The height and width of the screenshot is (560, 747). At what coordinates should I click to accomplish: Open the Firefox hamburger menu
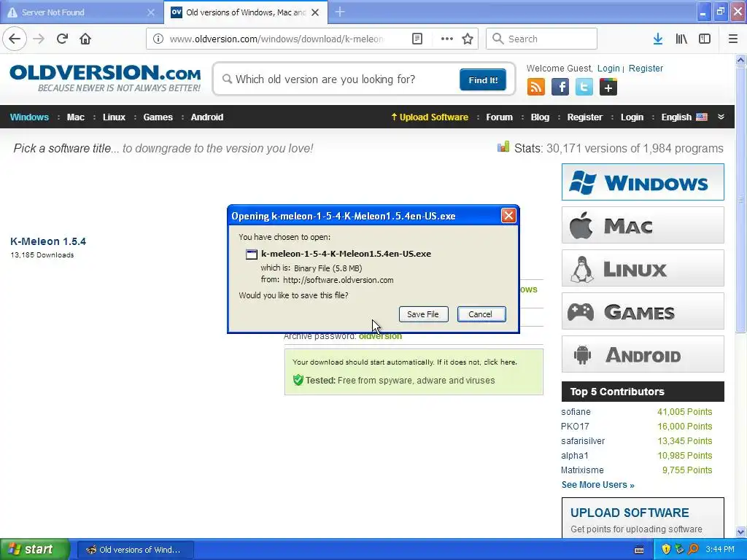(x=733, y=39)
